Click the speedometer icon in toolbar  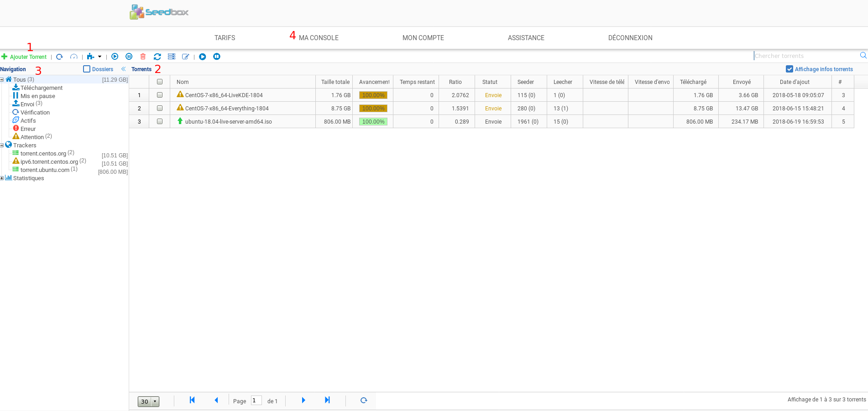pos(73,57)
